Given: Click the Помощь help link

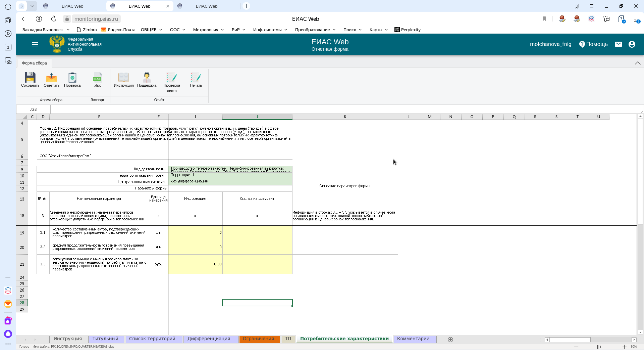Looking at the screenshot, I should pos(593,44).
